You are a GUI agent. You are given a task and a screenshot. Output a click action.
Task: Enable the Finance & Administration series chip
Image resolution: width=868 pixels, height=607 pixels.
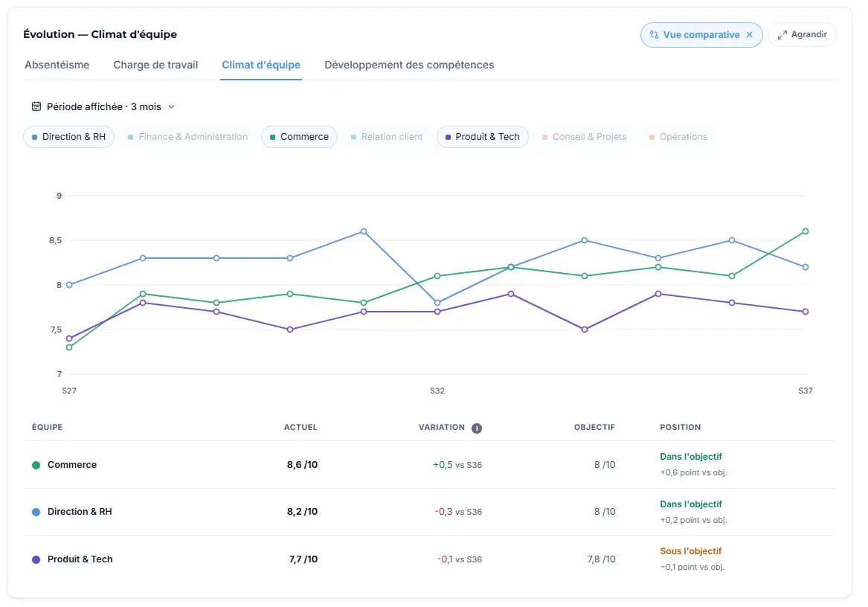pos(187,137)
